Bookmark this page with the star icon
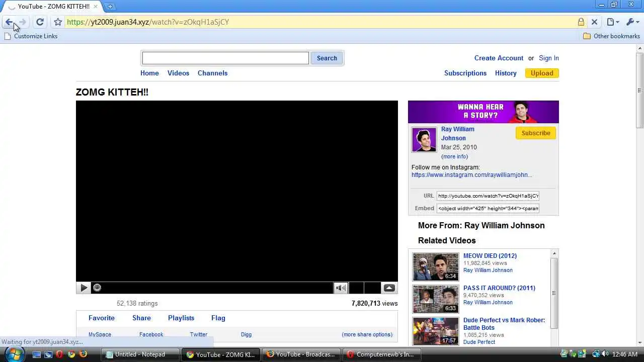The height and width of the screenshot is (362, 644). pyautogui.click(x=58, y=22)
